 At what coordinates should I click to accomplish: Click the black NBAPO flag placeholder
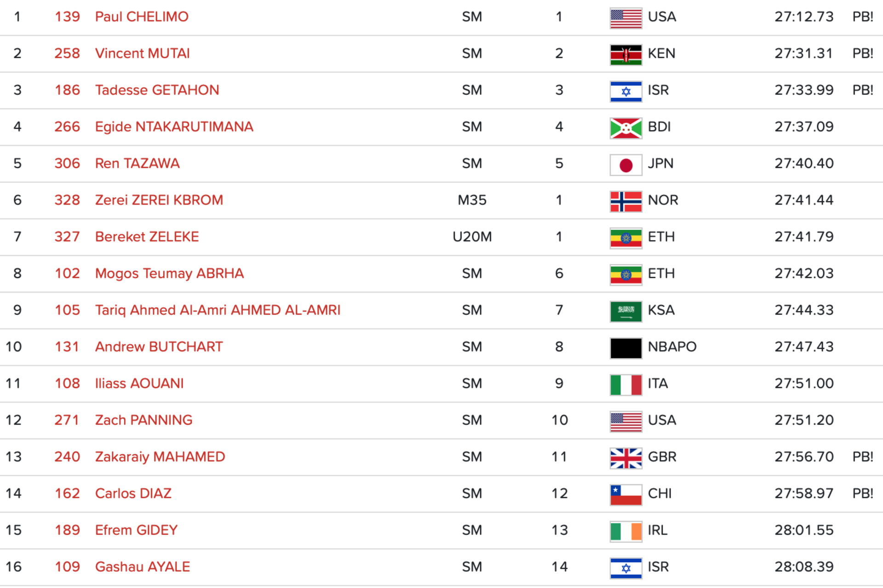[625, 348]
